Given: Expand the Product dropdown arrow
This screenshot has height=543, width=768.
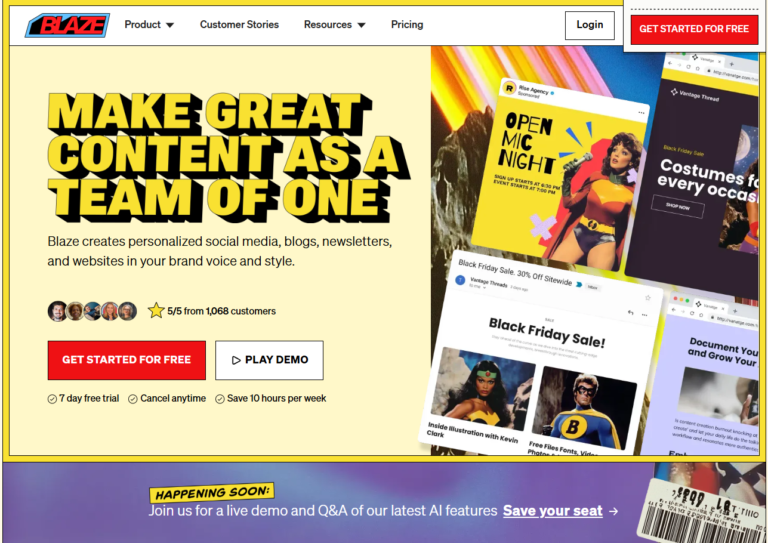Looking at the screenshot, I should [170, 25].
